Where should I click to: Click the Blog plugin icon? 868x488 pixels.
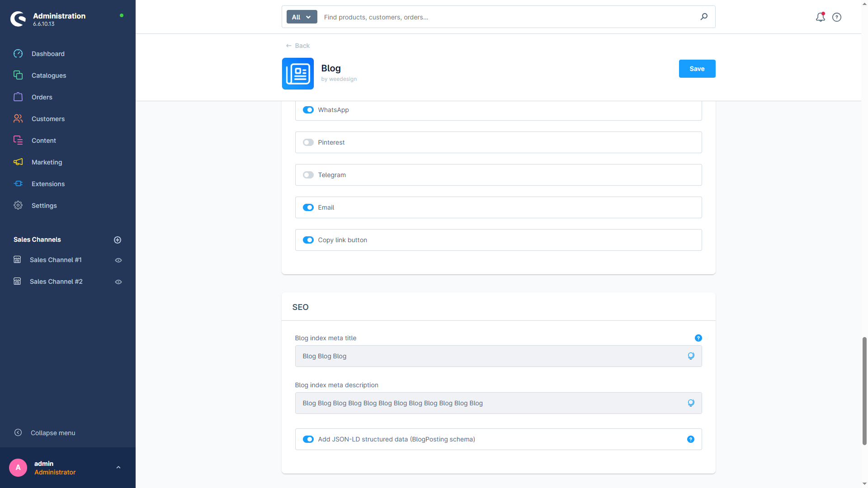(x=298, y=74)
